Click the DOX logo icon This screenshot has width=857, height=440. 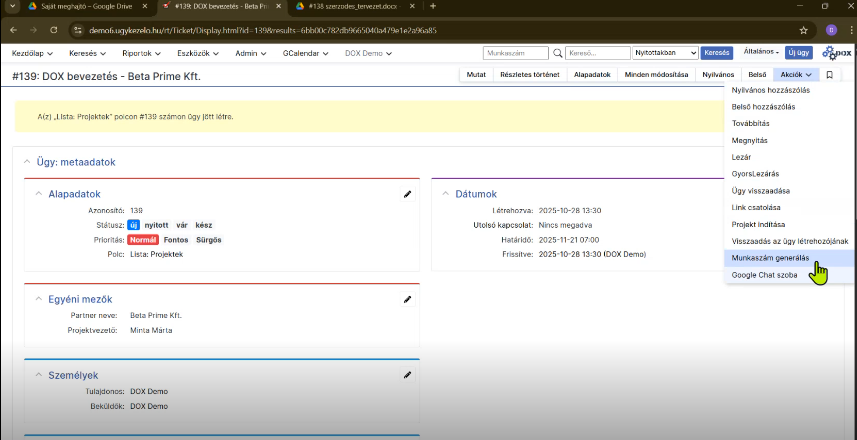click(836, 53)
